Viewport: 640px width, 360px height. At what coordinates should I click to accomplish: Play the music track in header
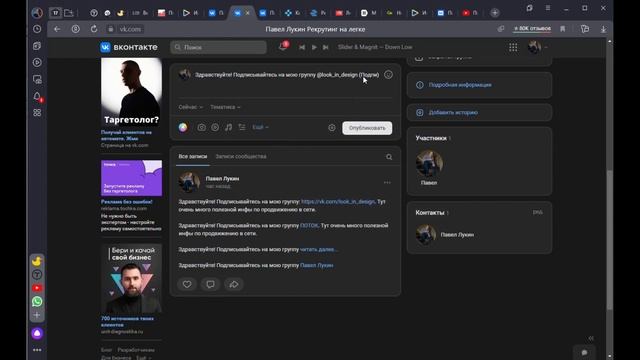coord(314,47)
